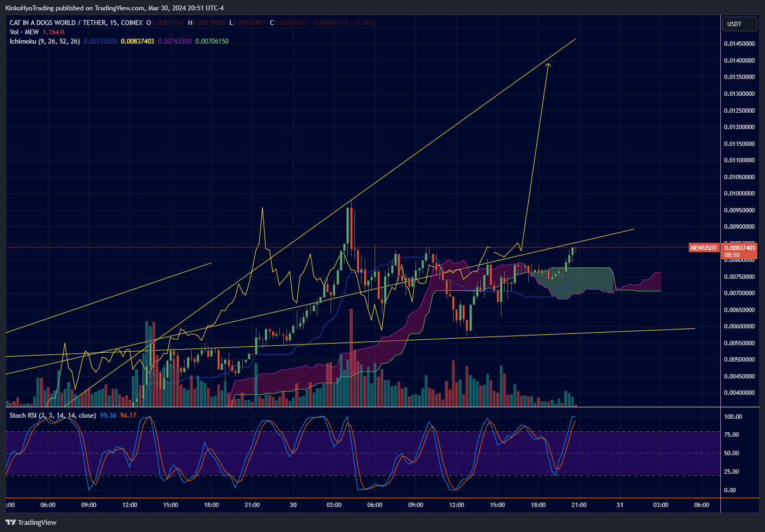
Task: Click the 0.00600000 price axis label
Action: [739, 326]
